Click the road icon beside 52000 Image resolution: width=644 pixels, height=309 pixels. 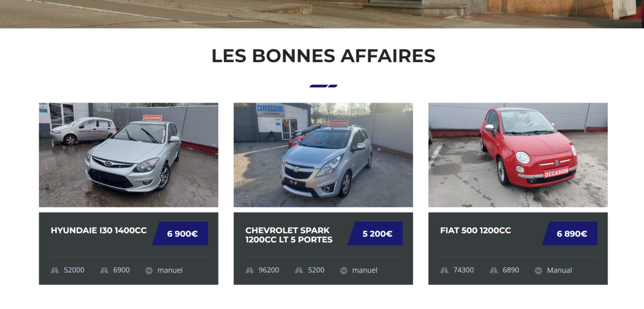point(55,270)
